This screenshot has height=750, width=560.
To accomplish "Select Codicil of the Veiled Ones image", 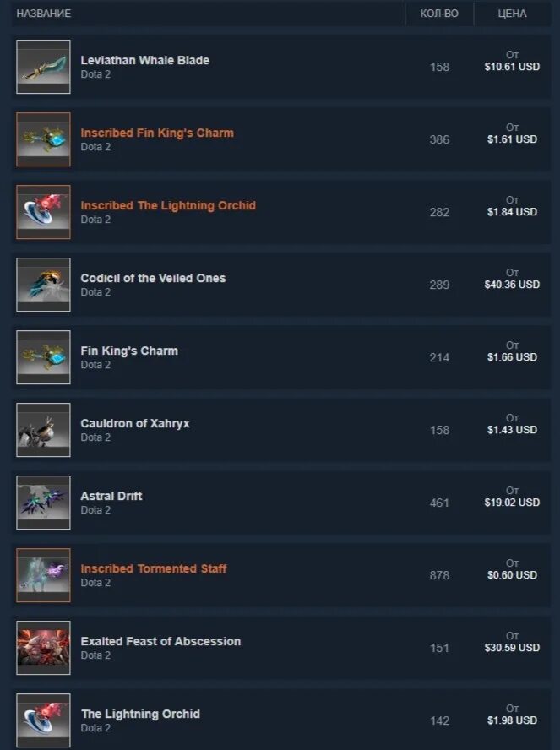I will [44, 285].
